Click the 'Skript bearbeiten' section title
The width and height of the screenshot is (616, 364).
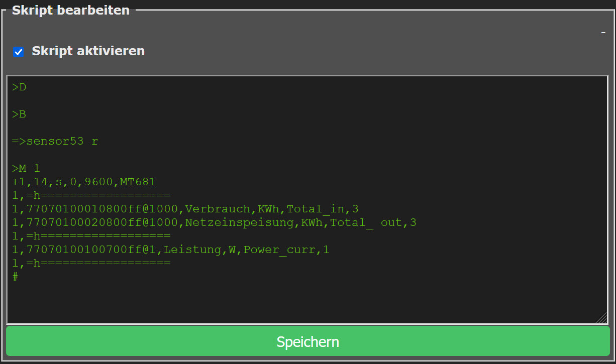point(70,10)
